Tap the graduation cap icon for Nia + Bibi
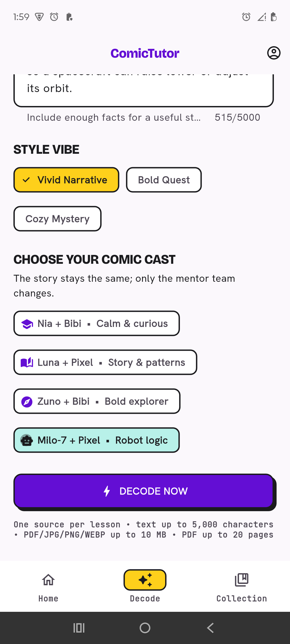The image size is (290, 644). [27, 324]
